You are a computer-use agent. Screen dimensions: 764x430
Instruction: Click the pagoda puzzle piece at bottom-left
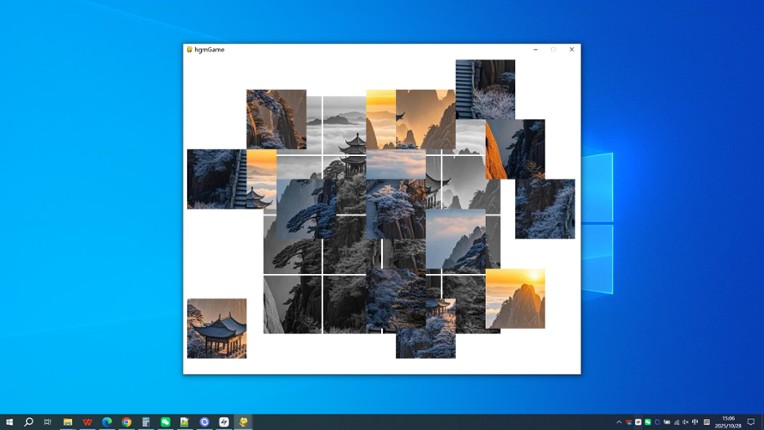(216, 328)
